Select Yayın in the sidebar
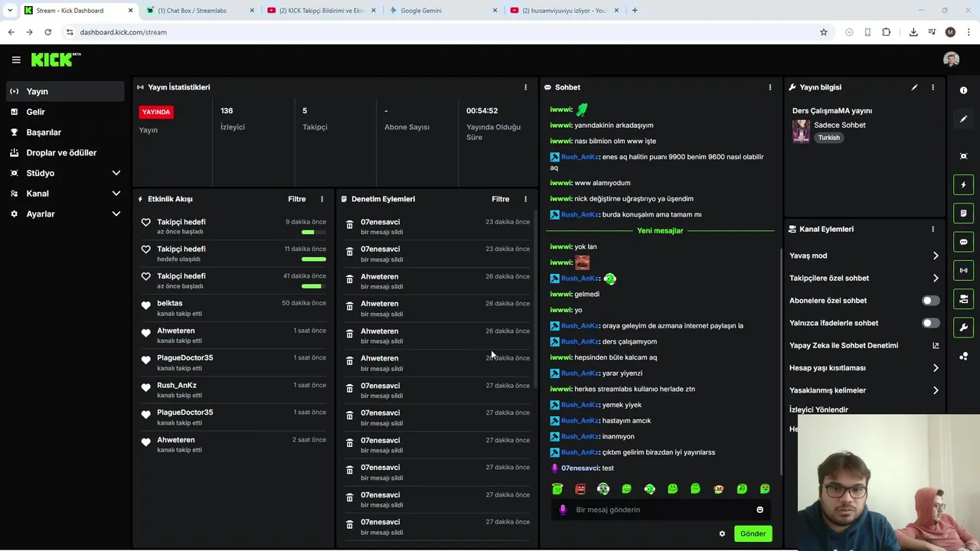This screenshot has width=980, height=551. (65, 91)
